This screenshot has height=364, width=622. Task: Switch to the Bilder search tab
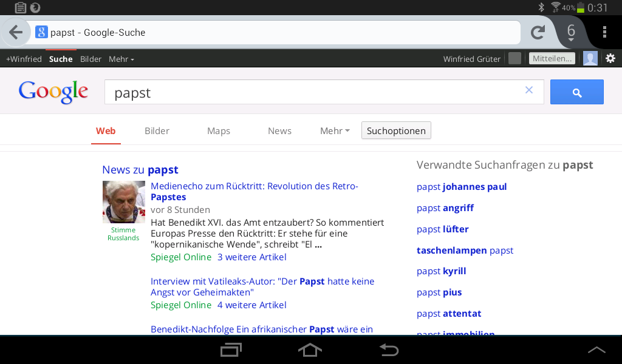point(157,130)
